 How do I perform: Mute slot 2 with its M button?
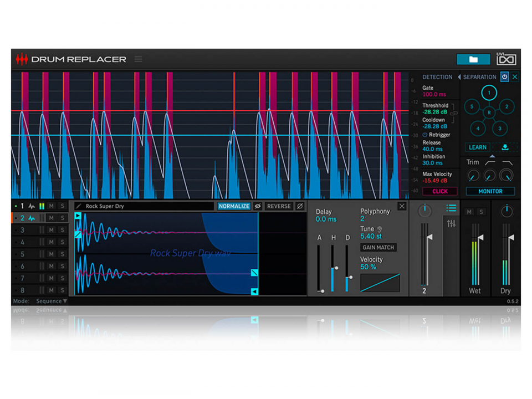(51, 218)
